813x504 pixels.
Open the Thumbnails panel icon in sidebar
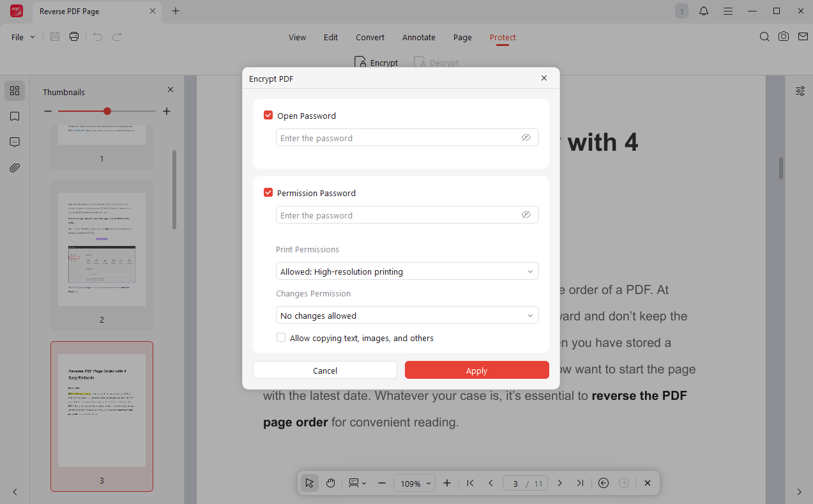tap(15, 91)
